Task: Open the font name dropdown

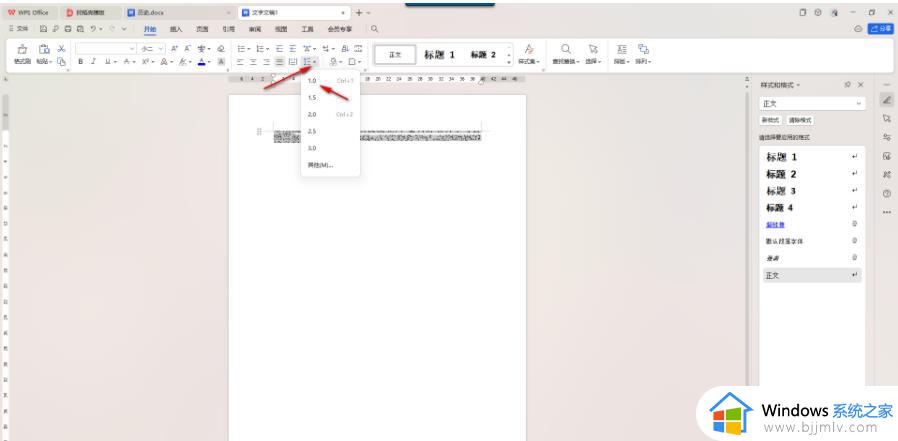Action: [132, 49]
